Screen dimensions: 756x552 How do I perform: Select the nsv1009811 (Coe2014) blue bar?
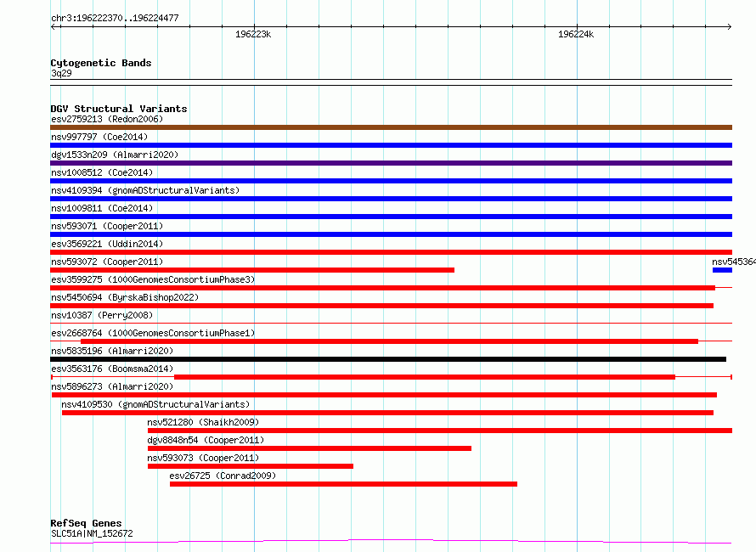(391, 217)
